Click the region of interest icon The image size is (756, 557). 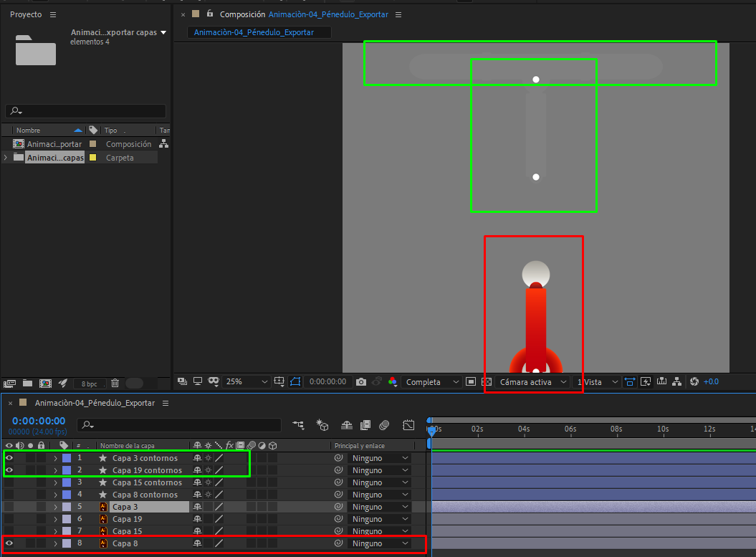(x=471, y=381)
